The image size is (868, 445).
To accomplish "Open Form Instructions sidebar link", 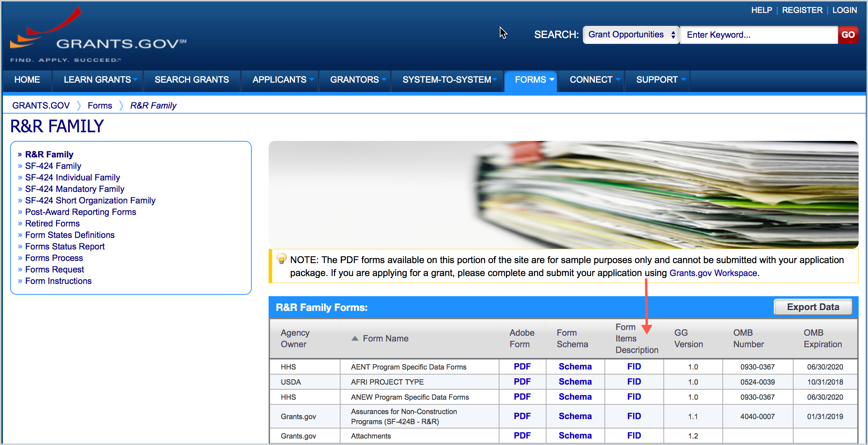I will [x=58, y=281].
